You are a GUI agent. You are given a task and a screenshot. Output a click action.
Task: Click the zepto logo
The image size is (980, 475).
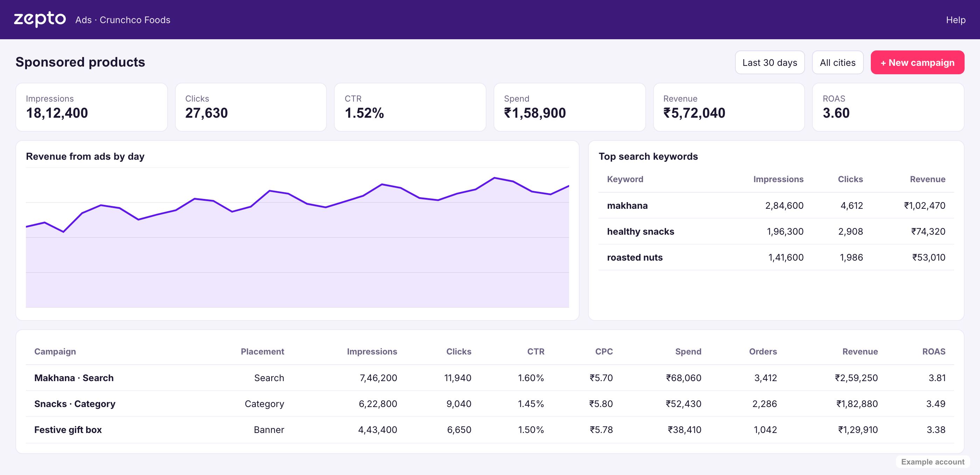pyautogui.click(x=40, y=19)
